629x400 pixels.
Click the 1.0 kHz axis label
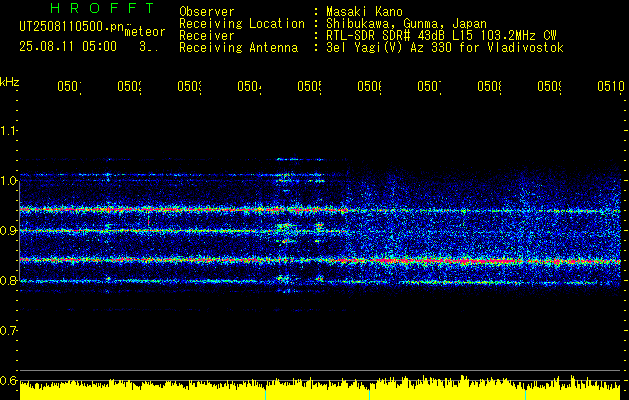click(x=8, y=181)
